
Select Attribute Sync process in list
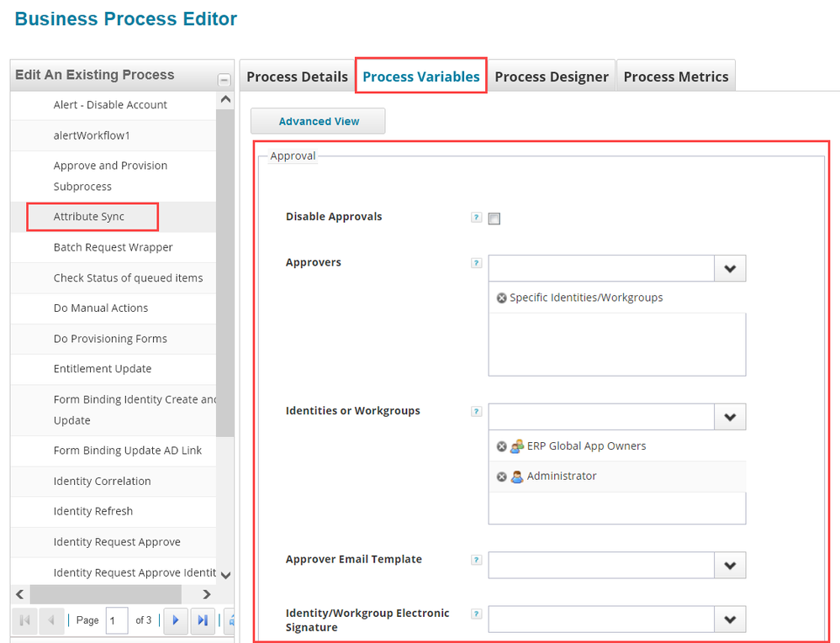coord(89,217)
